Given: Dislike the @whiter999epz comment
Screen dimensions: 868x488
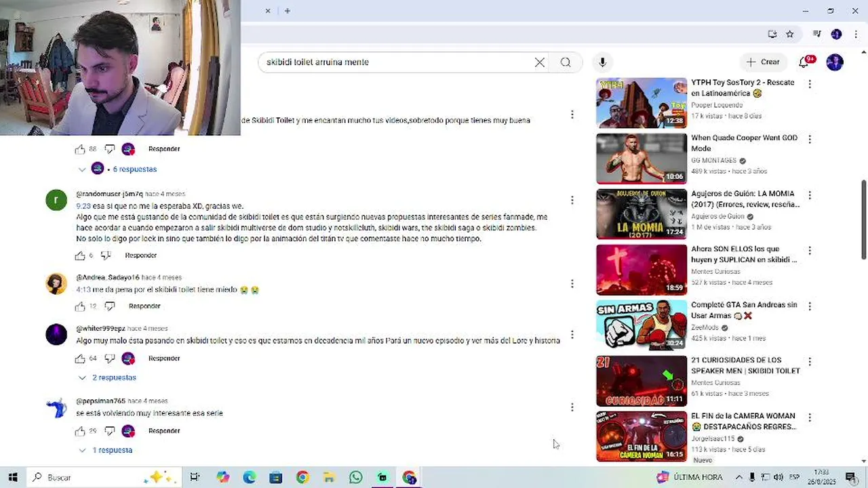Looking at the screenshot, I should (x=110, y=359).
